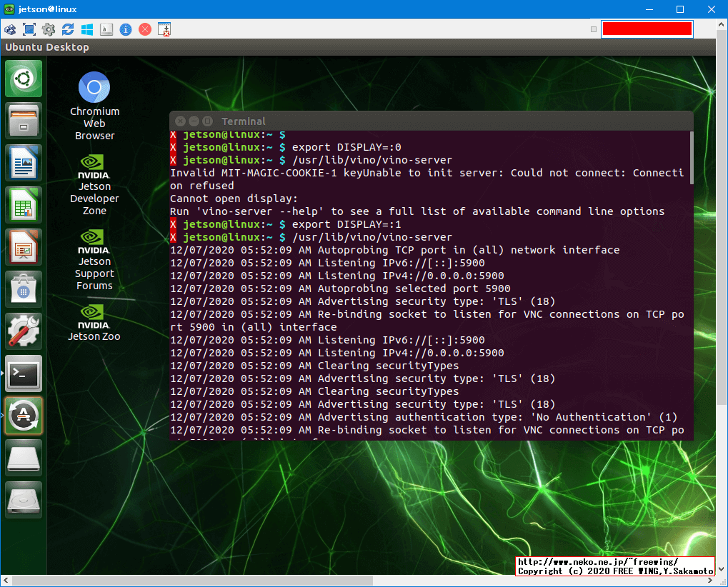
Task: Send the Windows Start key to remote
Action: 88,29
